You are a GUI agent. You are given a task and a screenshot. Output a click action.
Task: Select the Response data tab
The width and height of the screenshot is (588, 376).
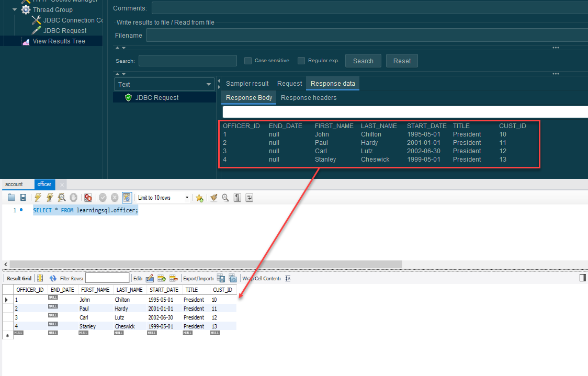coord(333,84)
